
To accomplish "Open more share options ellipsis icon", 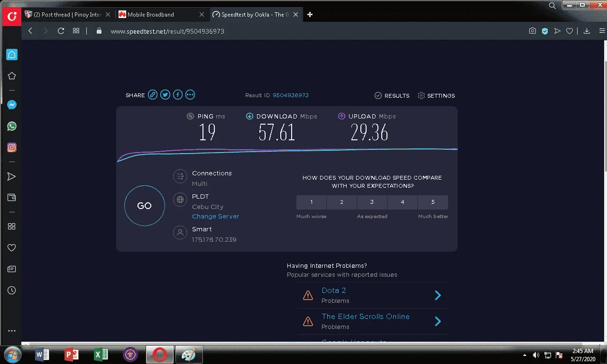I will 190,95.
